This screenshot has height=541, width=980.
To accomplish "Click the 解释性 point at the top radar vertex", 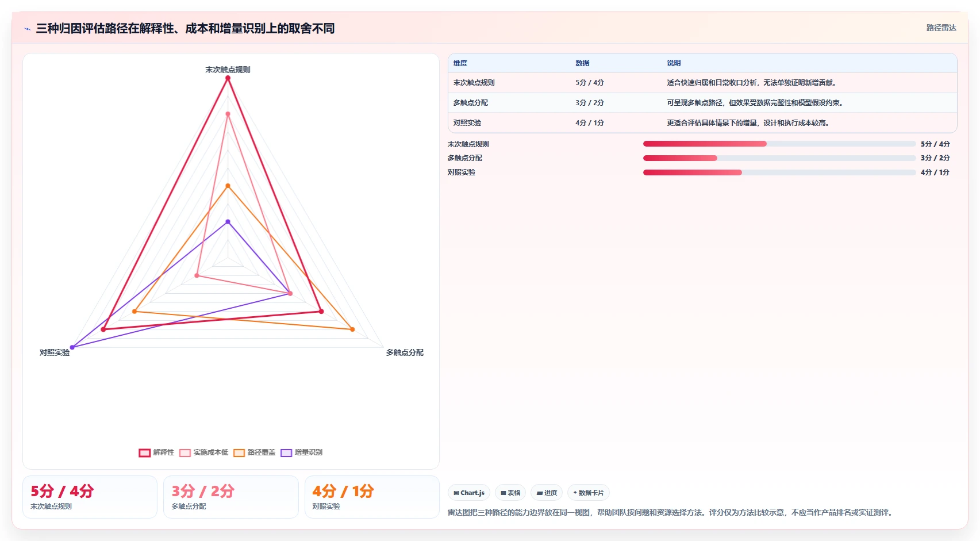I will [228, 78].
